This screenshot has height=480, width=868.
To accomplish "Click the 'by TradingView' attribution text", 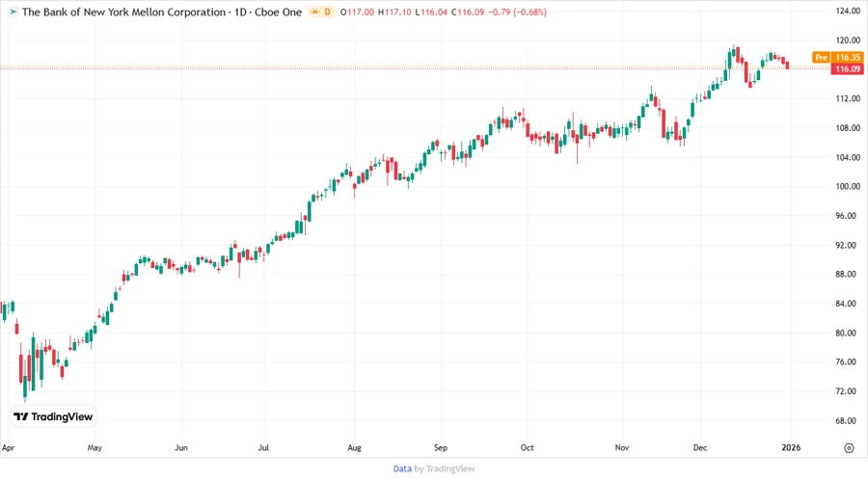I will [x=445, y=469].
